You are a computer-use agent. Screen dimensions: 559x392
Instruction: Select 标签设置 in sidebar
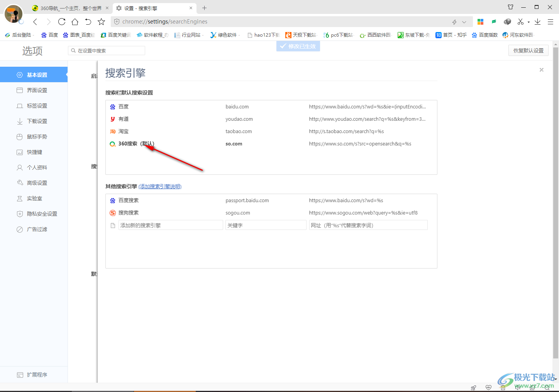tap(34, 106)
